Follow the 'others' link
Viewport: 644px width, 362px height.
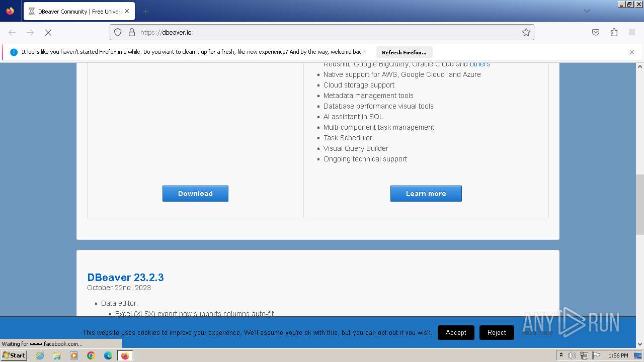tap(479, 64)
